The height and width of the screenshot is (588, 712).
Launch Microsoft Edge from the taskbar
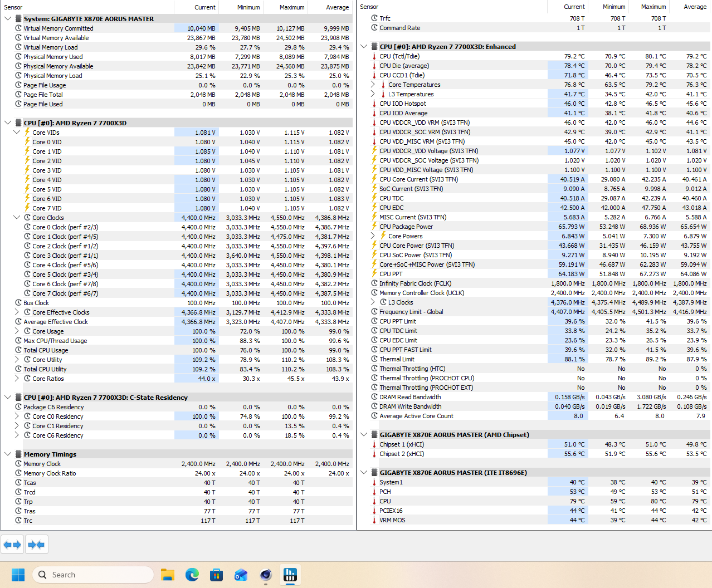pyautogui.click(x=192, y=575)
